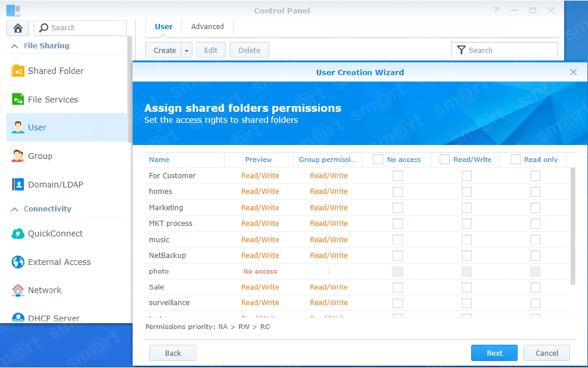This screenshot has height=368, width=588.
Task: Check the No access header checkbox
Action: (x=377, y=160)
